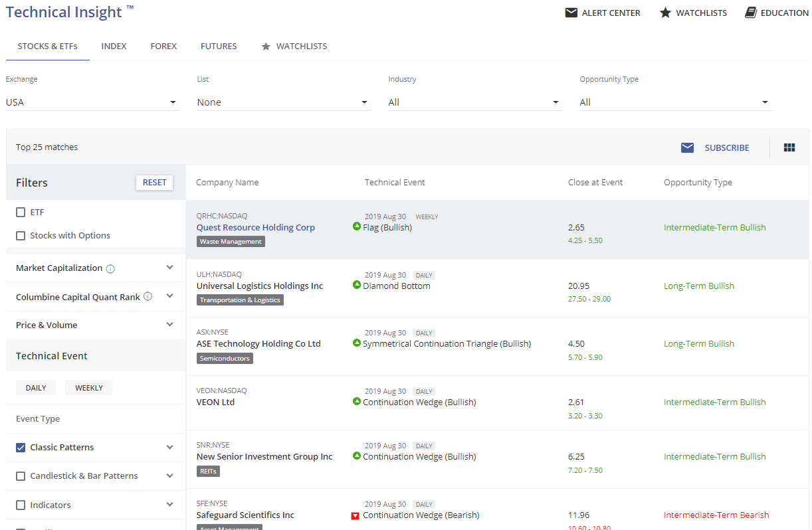Switch to the FOREX tab
Screen dimensions: 812x530
coord(163,46)
